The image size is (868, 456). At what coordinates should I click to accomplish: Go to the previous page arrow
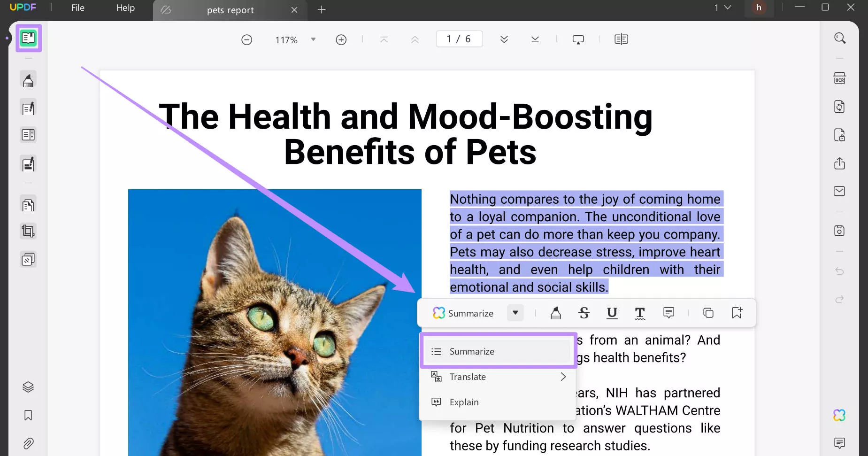click(415, 39)
